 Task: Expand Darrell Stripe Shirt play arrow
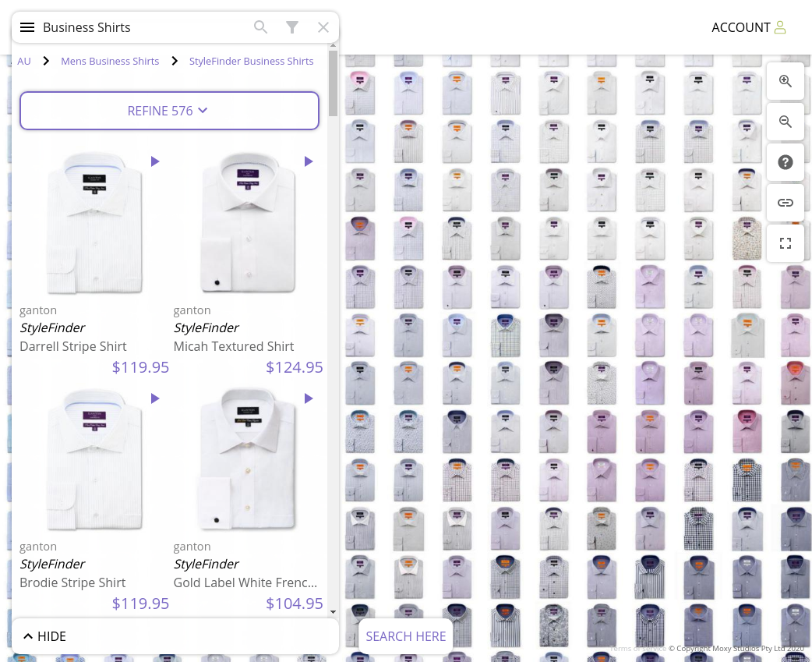pos(155,161)
